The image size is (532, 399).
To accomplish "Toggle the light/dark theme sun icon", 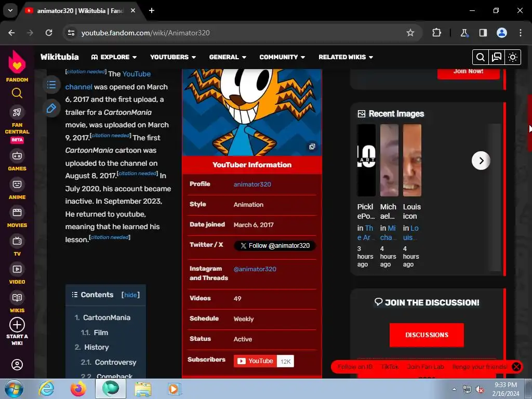I will point(513,57).
